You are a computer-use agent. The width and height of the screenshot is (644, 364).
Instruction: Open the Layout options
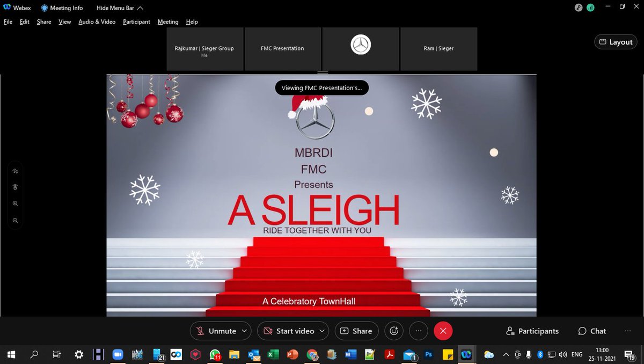616,42
